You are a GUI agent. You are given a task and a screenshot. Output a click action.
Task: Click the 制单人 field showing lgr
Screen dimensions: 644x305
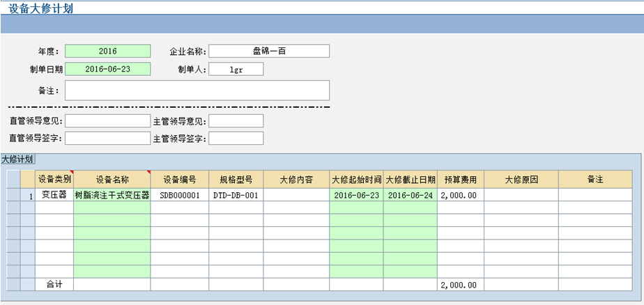point(236,69)
